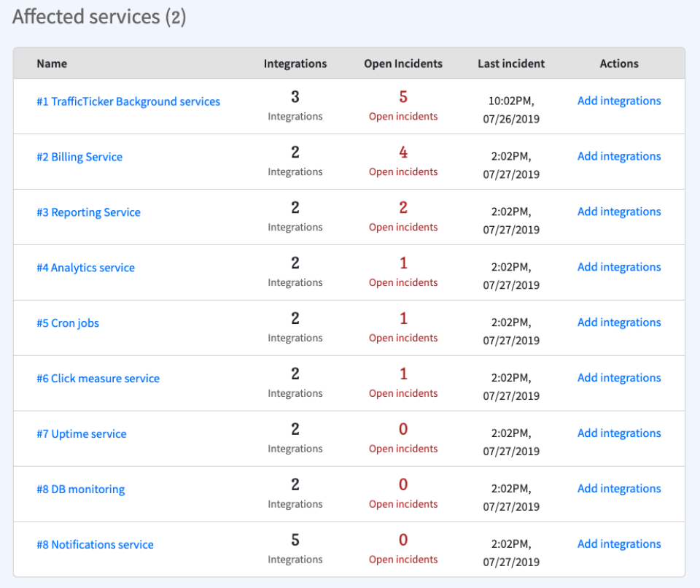Open the TrafficTicker Background services link

click(x=128, y=101)
